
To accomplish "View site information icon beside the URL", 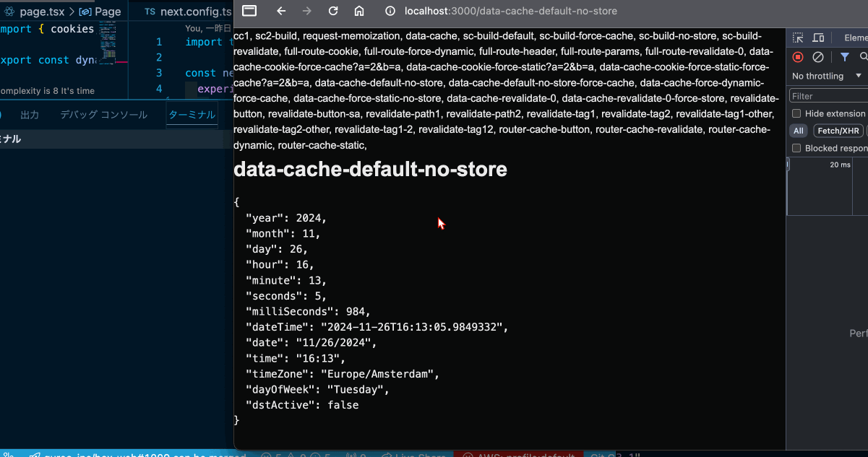I will tap(390, 11).
